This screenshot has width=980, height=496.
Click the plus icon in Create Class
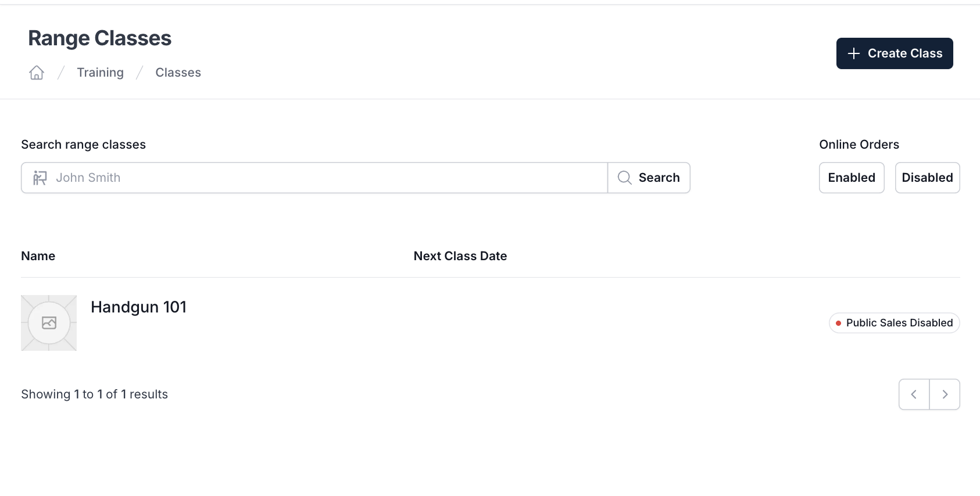pos(853,53)
